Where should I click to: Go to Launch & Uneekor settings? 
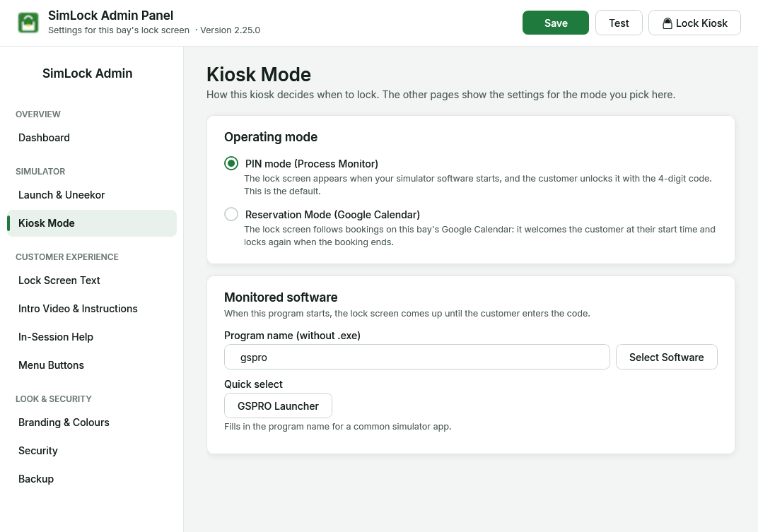click(92, 195)
